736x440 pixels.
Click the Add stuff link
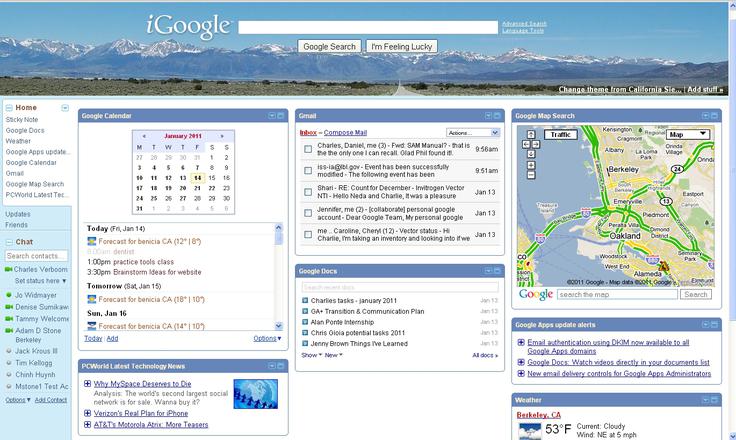pyautogui.click(x=705, y=89)
